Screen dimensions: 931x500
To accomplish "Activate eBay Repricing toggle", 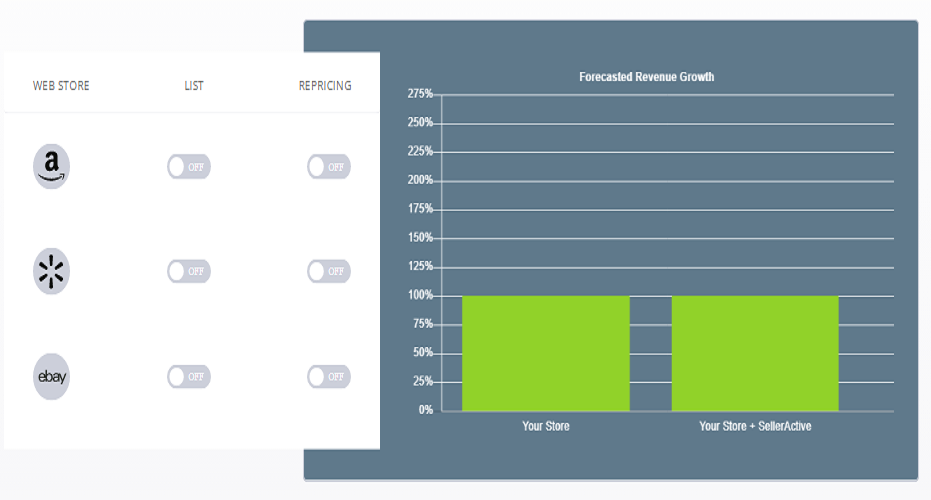I will [x=329, y=376].
